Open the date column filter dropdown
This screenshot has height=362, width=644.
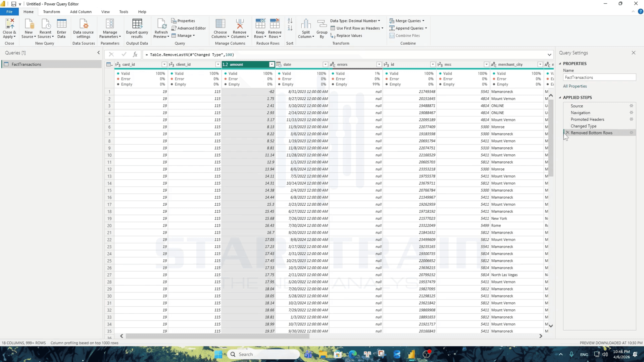325,64
